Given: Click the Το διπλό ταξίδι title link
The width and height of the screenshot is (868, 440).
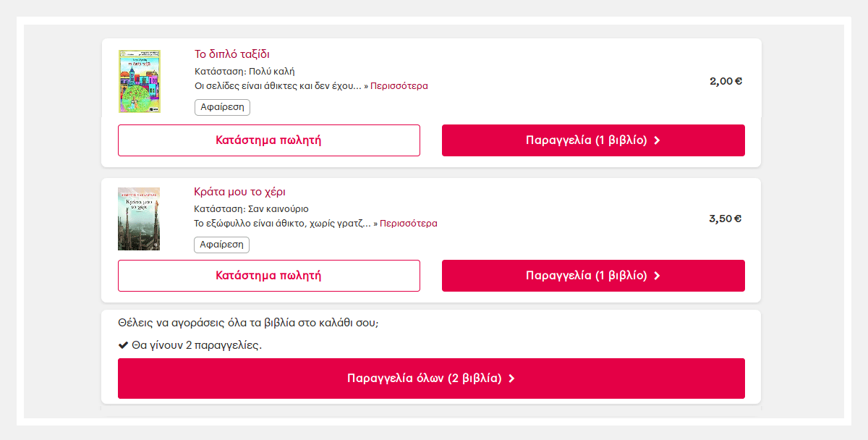Looking at the screenshot, I should click(x=232, y=54).
